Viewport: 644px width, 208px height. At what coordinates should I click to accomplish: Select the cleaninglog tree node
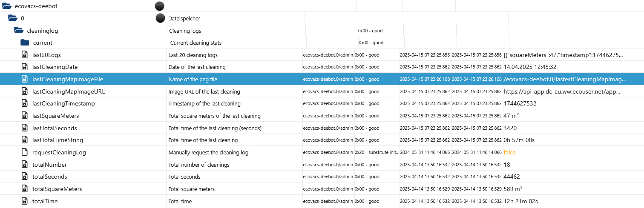(43, 31)
